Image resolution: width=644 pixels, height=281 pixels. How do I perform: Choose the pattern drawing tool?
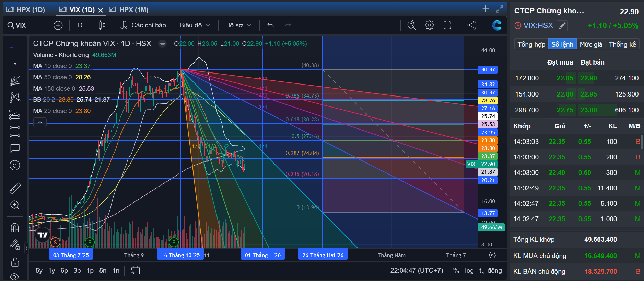click(x=15, y=98)
